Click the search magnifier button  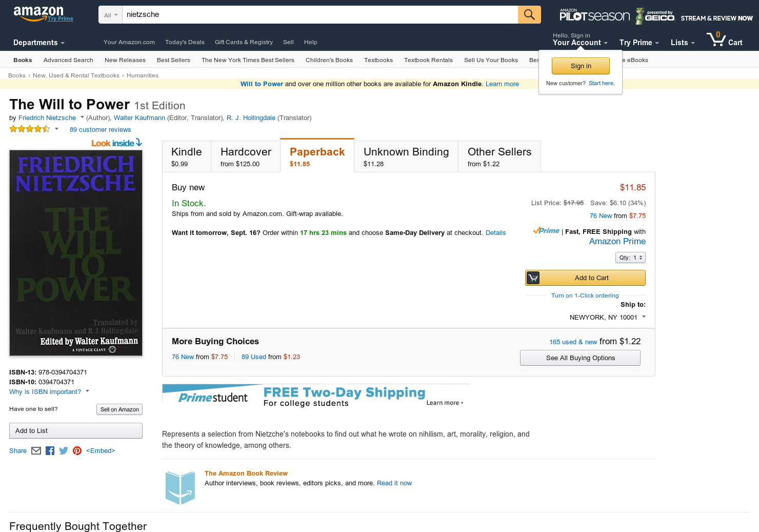(x=529, y=15)
